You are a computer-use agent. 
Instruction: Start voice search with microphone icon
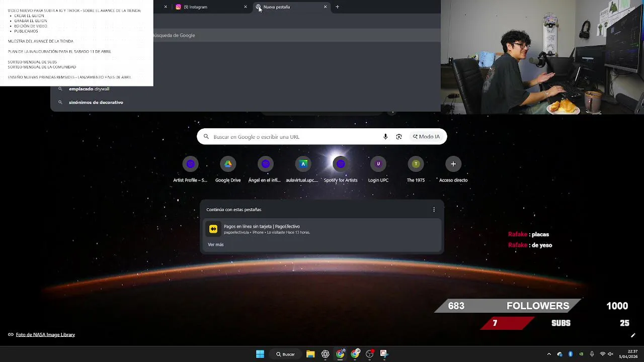point(385,137)
